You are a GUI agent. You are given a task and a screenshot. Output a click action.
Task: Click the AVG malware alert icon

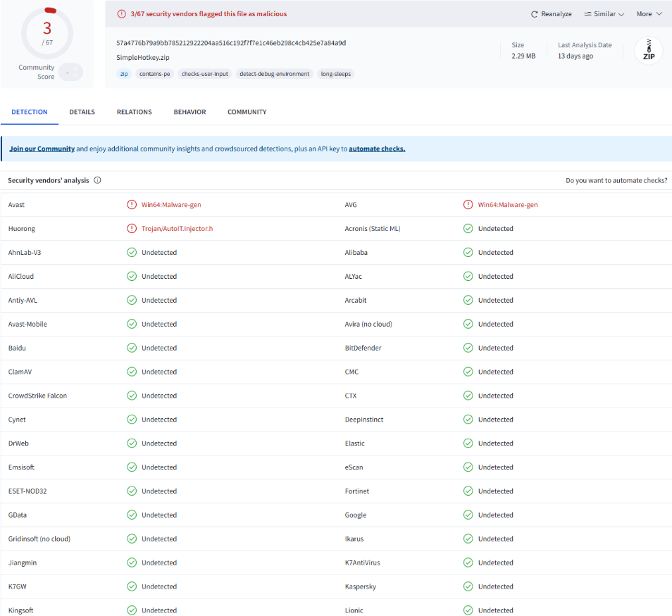click(468, 205)
